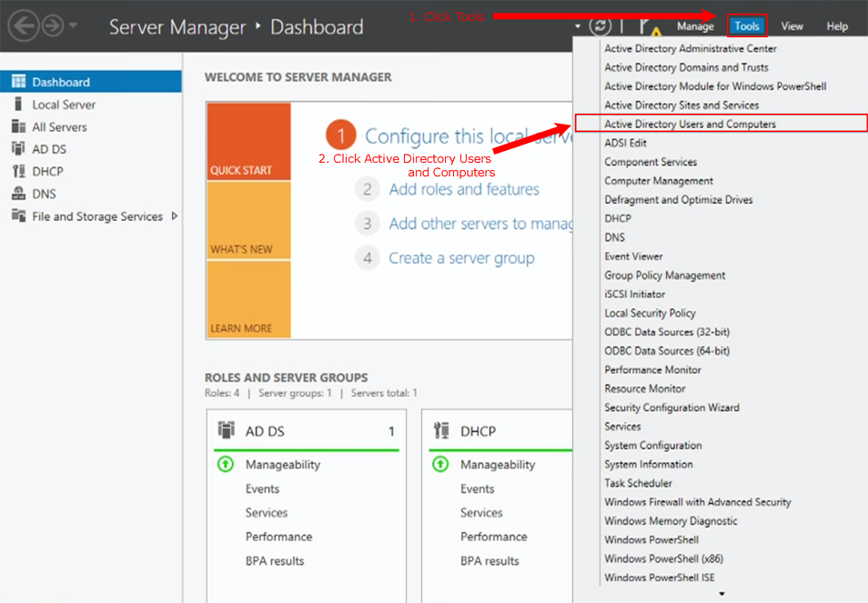Select Security Configuration Wizard entry
Screen dimensions: 868x603
click(671, 407)
